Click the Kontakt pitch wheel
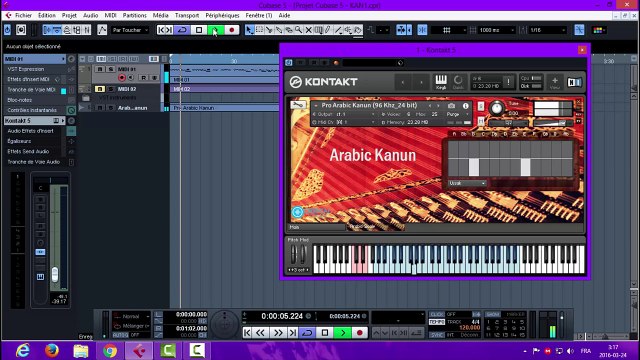The image size is (640, 360). (293, 254)
